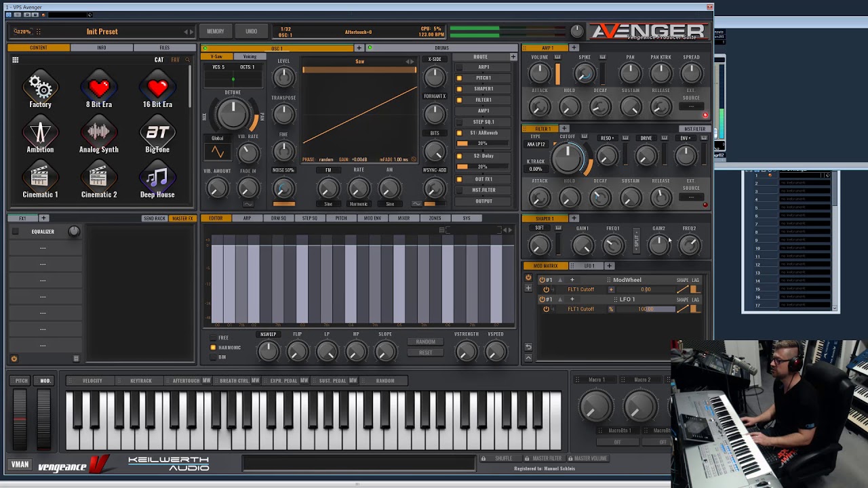Click the UNDO button
This screenshot has width=868, height=488.
click(252, 32)
